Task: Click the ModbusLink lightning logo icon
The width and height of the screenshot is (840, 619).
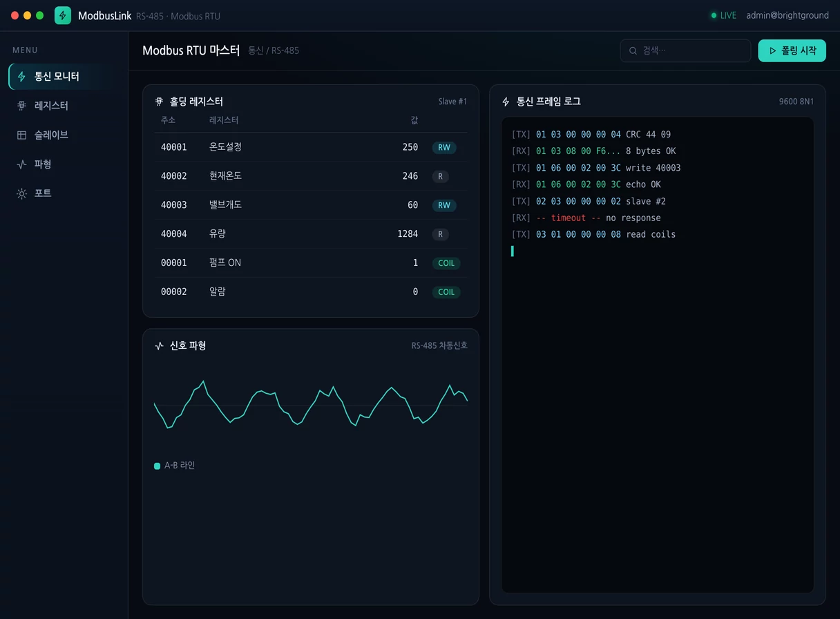Action: tap(63, 15)
